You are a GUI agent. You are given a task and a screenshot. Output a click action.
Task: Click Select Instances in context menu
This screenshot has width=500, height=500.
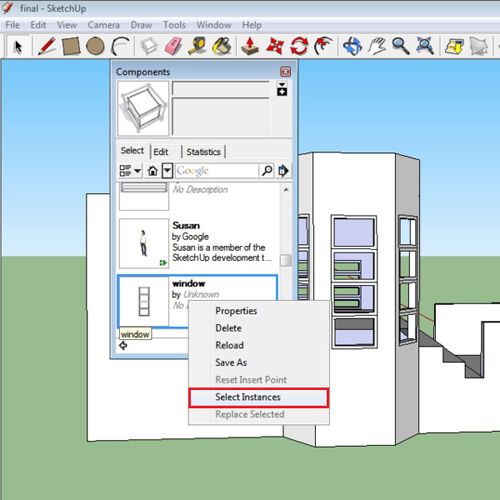pyautogui.click(x=259, y=397)
